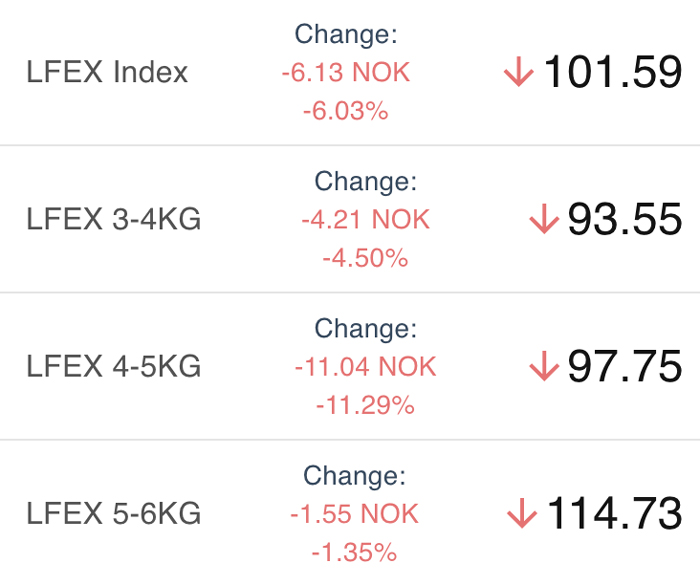The width and height of the screenshot is (700, 585).
Task: Click the down arrow next to 93.55
Action: click(544, 219)
